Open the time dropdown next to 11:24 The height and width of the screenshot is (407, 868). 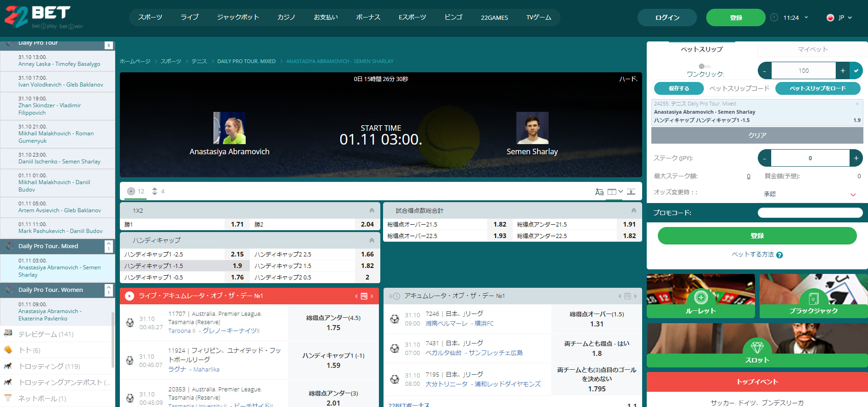click(x=806, y=17)
